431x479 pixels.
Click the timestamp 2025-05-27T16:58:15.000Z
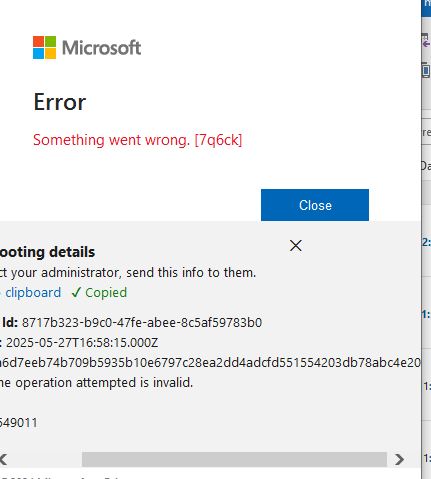tap(82, 343)
